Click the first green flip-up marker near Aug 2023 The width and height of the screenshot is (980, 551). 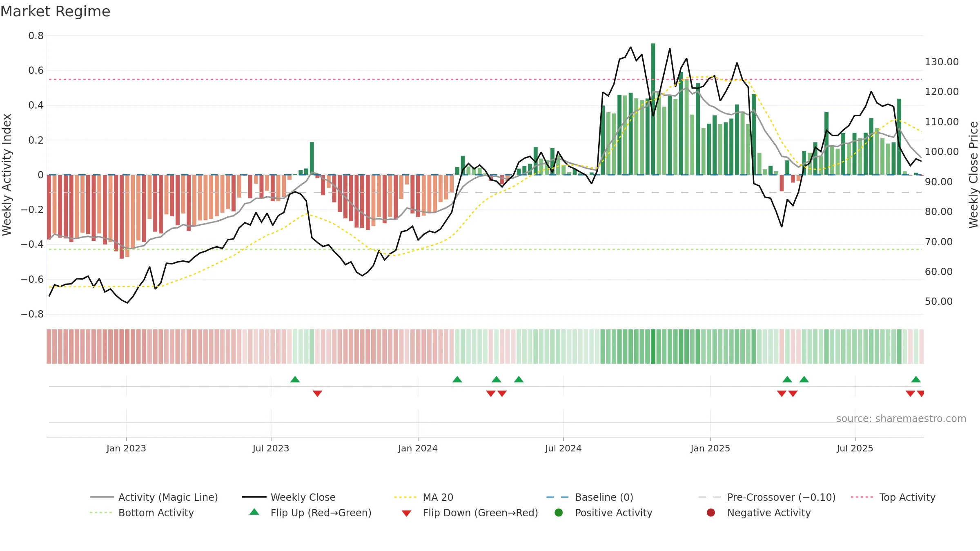pyautogui.click(x=295, y=379)
